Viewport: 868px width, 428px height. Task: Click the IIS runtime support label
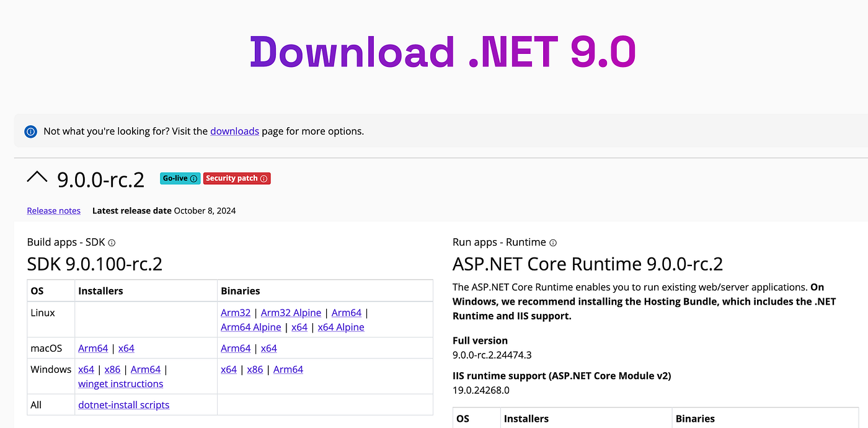pyautogui.click(x=562, y=376)
